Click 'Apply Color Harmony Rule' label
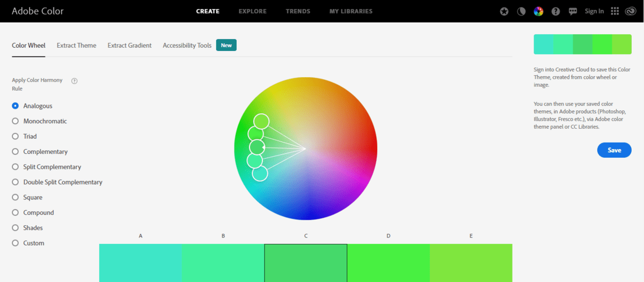Image resolution: width=644 pixels, height=282 pixels. pos(37,84)
